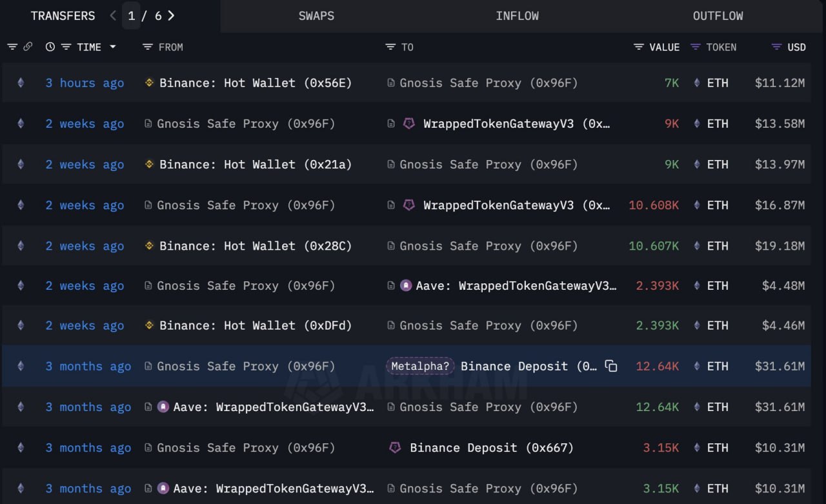The image size is (826, 504).
Task: Expand the TIME sort dropdown arrow
Action: [x=113, y=47]
